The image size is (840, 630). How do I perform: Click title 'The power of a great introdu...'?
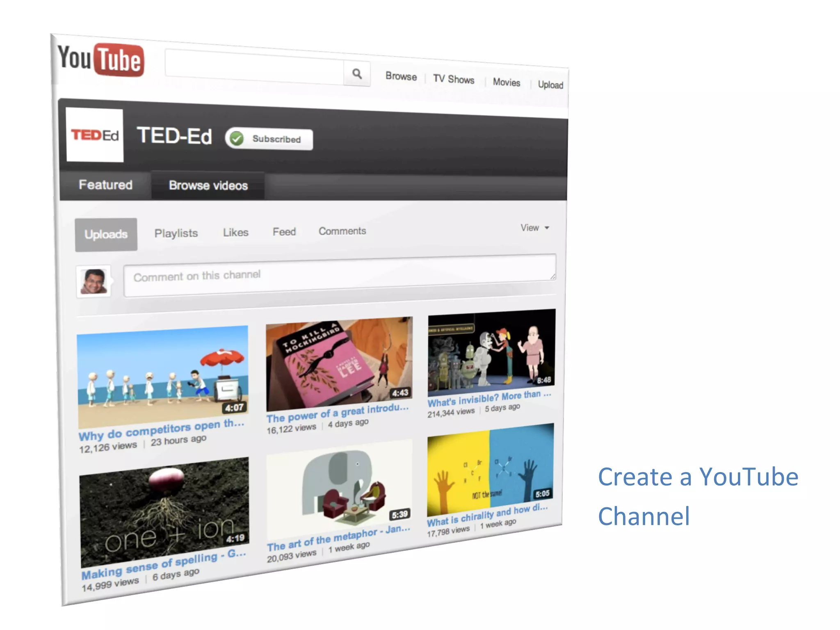338,413
